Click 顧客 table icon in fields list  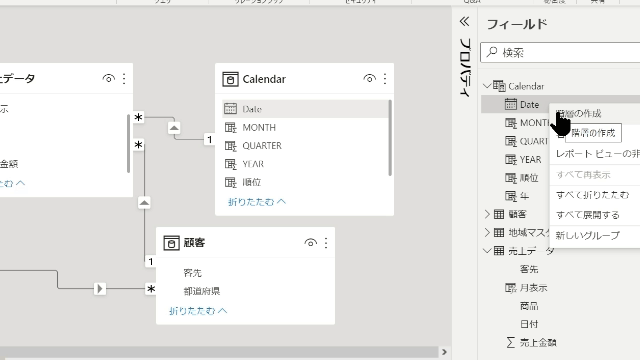[x=499, y=214]
